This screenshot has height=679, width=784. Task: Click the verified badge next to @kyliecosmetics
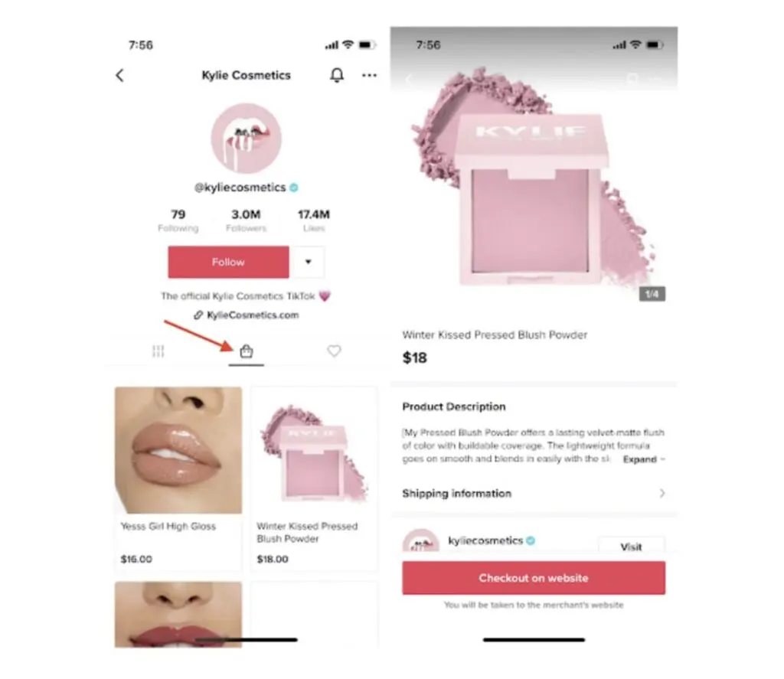[295, 188]
